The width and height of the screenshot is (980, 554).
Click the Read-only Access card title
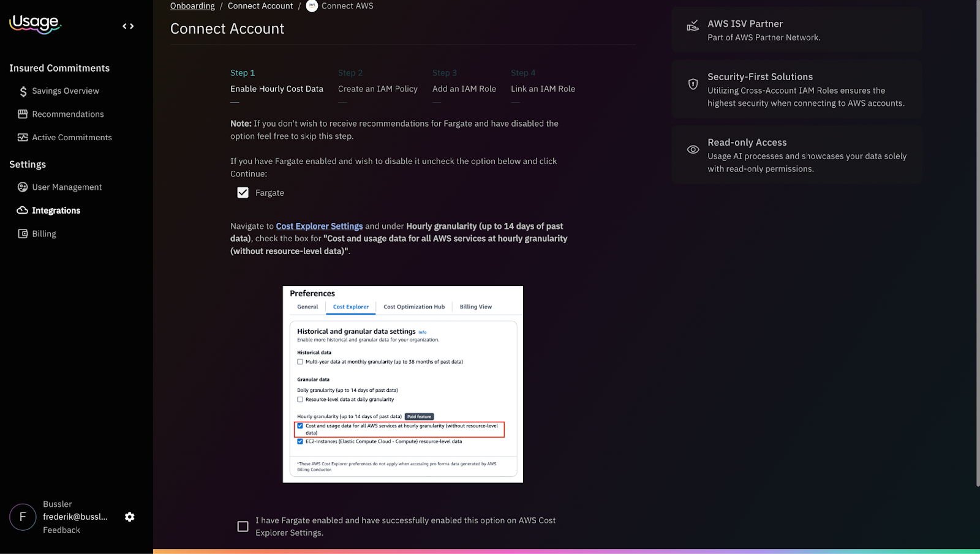click(x=747, y=143)
